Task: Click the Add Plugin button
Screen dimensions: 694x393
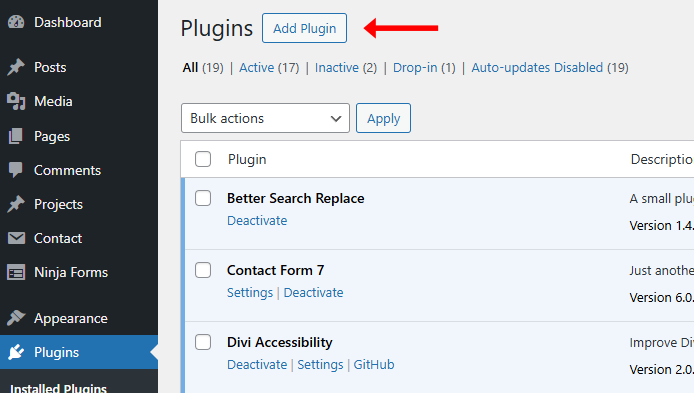Action: [305, 28]
